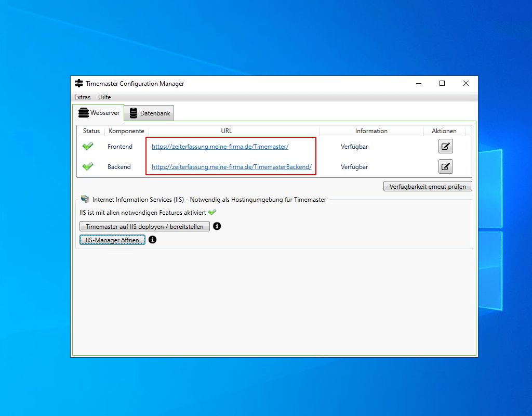
Task: Click Timemaster auf IIS deployen / bereitstellen
Action: (144, 226)
